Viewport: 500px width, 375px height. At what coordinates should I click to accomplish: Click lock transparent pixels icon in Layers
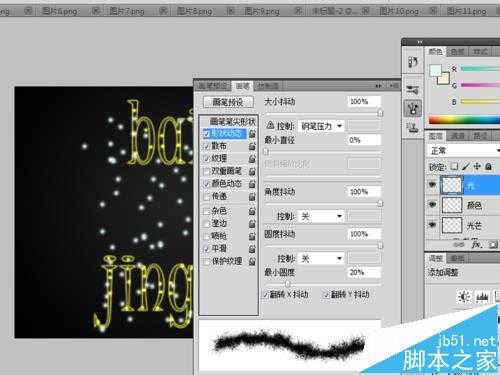(454, 166)
